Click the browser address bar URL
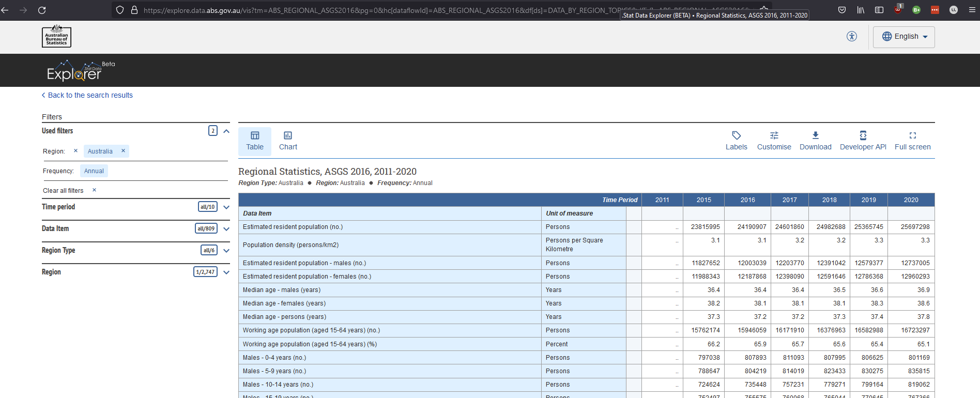This screenshot has height=398, width=980. (382, 10)
